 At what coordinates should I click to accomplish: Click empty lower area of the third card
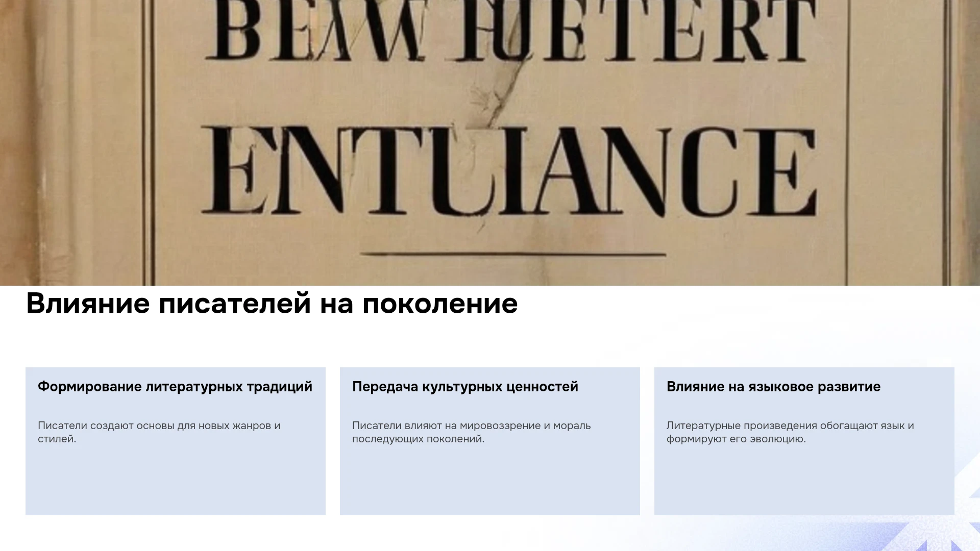tap(804, 480)
